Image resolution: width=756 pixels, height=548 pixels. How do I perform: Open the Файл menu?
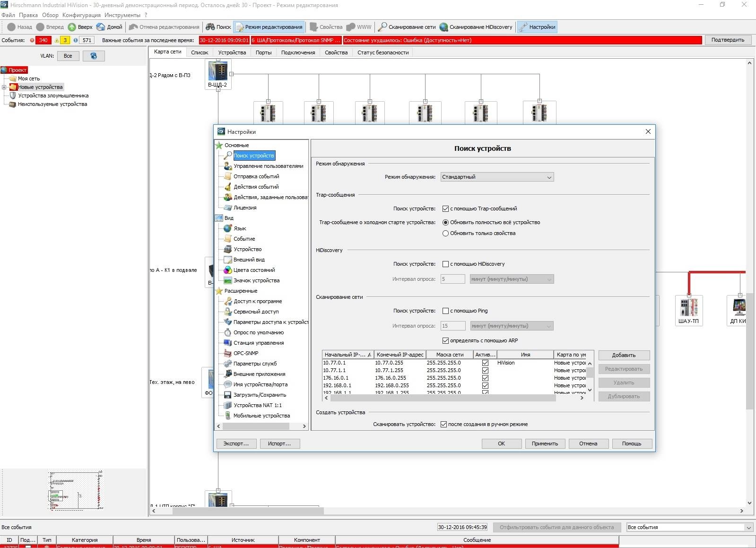click(8, 15)
